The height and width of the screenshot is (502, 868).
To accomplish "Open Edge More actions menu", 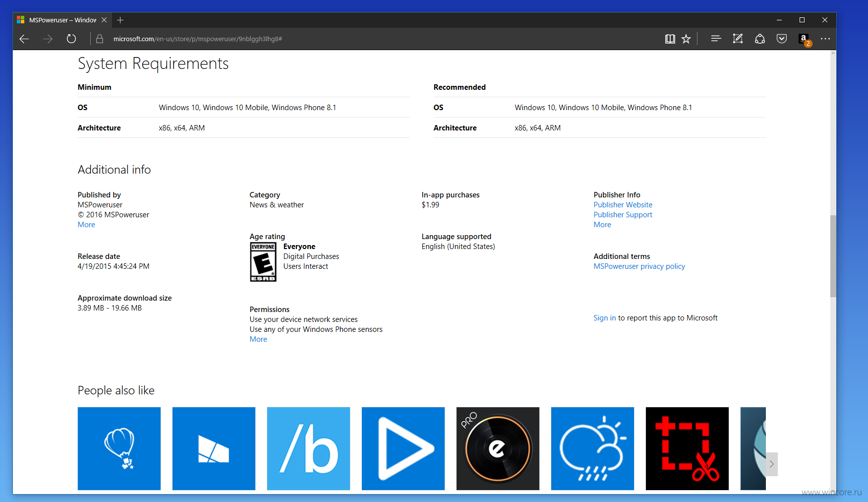I will pos(825,39).
